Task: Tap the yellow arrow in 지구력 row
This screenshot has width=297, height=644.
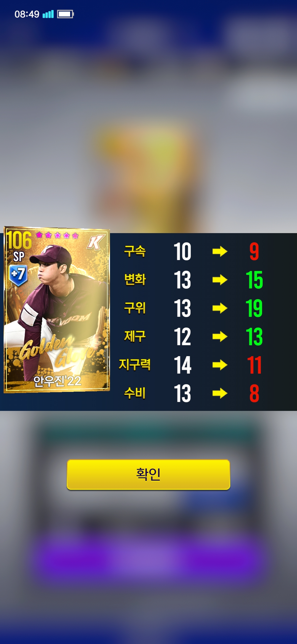Action: pos(220,365)
